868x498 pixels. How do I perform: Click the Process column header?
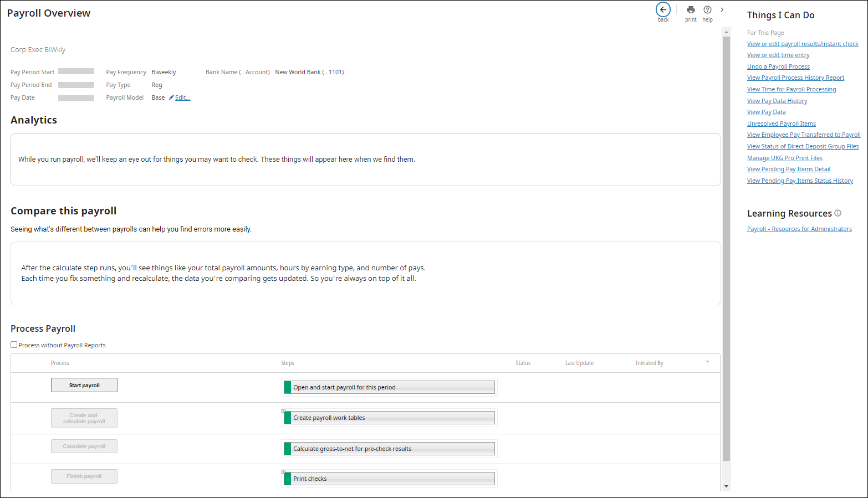click(x=60, y=363)
